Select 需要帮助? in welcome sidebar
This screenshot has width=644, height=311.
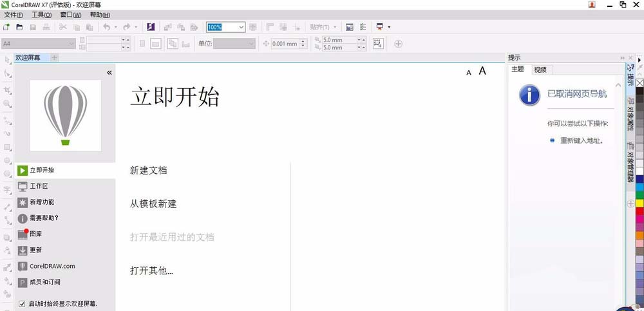click(x=65, y=218)
